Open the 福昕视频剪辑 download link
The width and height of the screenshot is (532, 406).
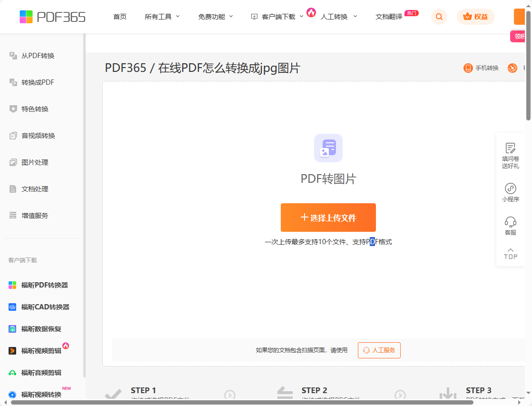point(41,351)
